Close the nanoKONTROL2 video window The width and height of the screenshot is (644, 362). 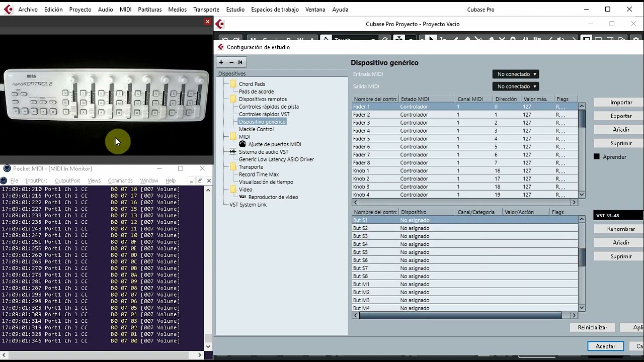coord(207,22)
